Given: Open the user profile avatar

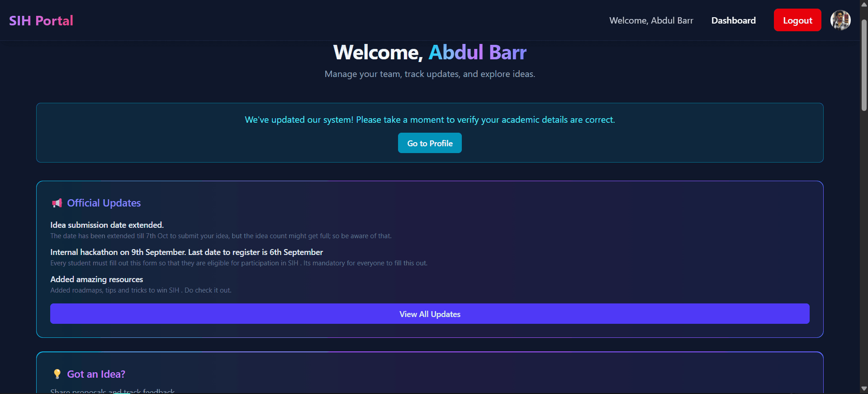Looking at the screenshot, I should click(x=840, y=20).
